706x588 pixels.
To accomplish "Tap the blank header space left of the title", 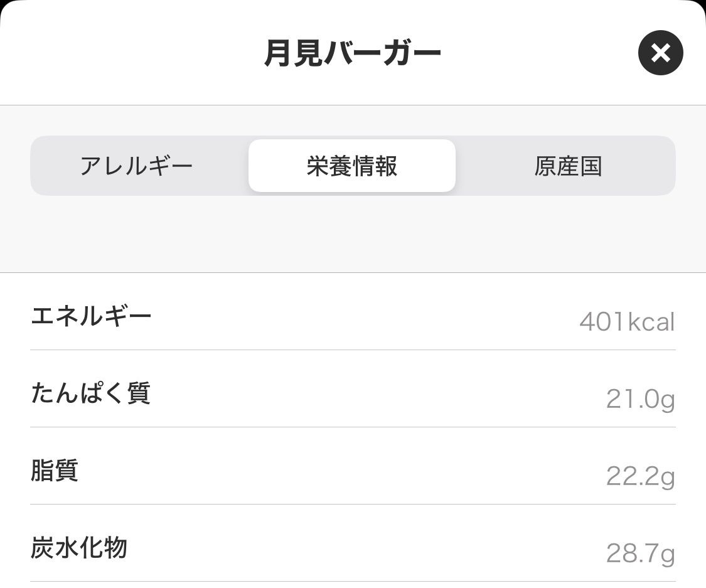I will (126, 53).
